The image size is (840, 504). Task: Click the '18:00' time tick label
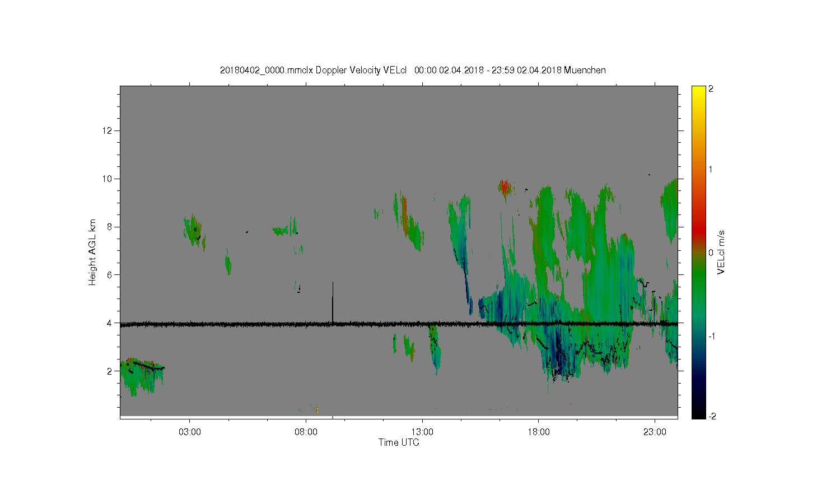[x=539, y=432]
